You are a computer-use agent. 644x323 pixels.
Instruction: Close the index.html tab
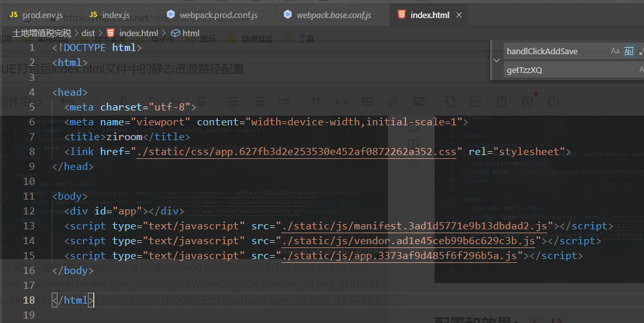(x=459, y=16)
